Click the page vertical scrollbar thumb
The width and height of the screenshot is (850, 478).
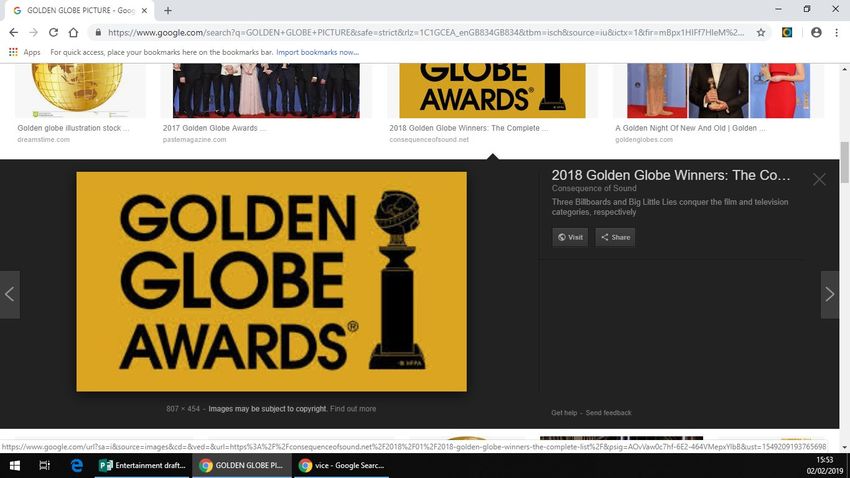click(x=845, y=163)
